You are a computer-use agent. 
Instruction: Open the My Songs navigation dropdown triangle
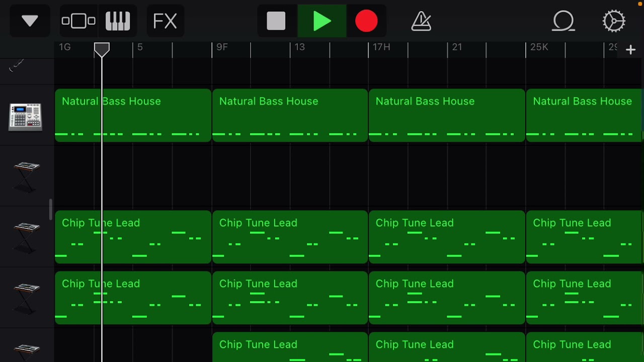pos(30,21)
